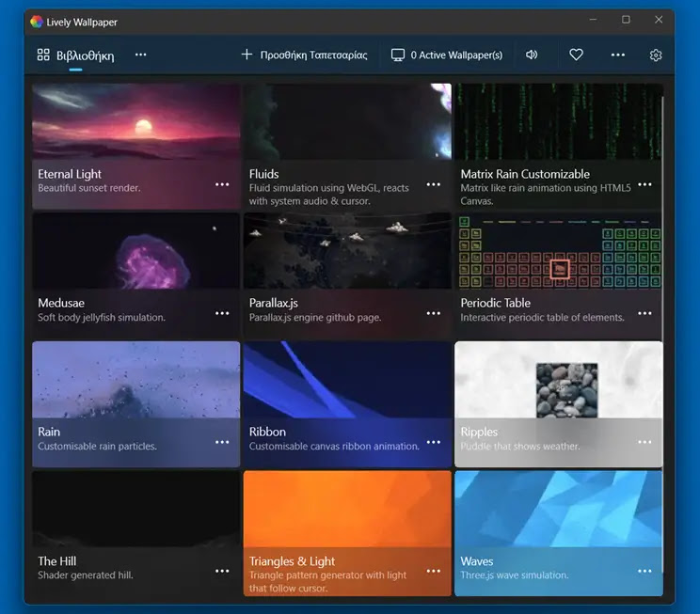Open the Βιβλιοθήκη library tab
Viewport: 700px width, 614px height.
point(75,55)
